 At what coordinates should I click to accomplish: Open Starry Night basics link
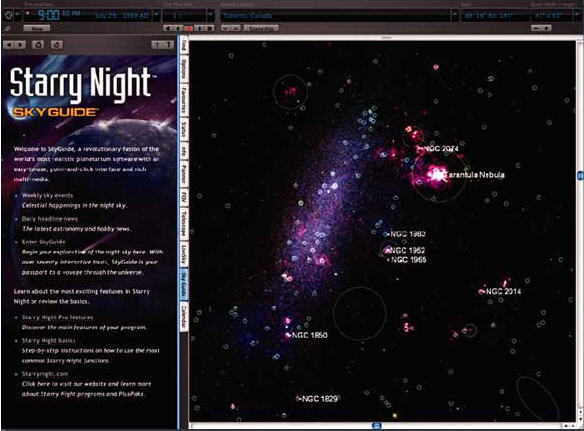(x=48, y=340)
